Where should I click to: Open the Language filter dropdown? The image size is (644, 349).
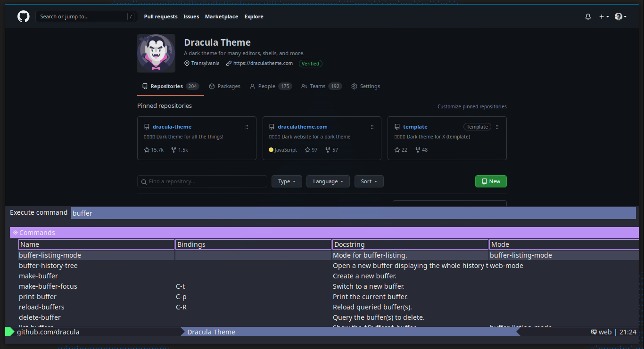(x=328, y=181)
